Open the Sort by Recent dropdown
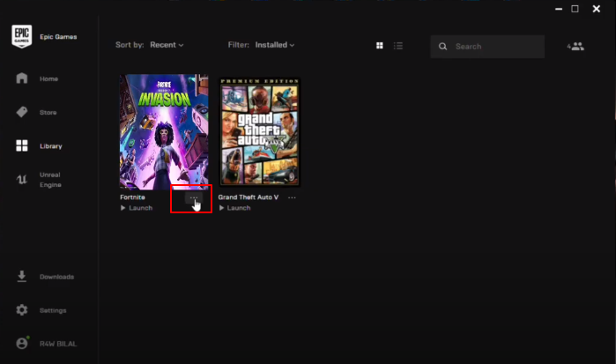 (x=167, y=45)
